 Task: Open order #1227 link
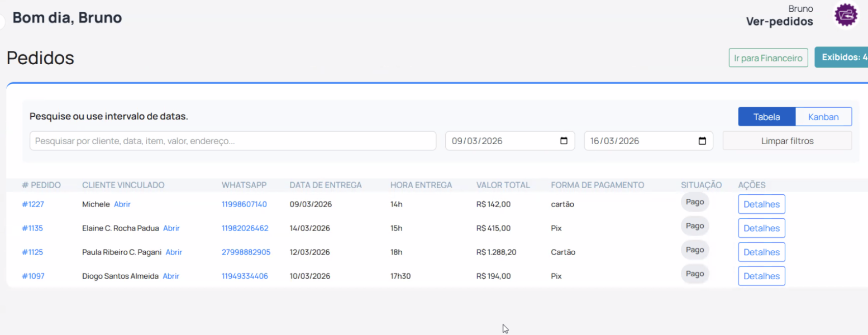tap(32, 204)
